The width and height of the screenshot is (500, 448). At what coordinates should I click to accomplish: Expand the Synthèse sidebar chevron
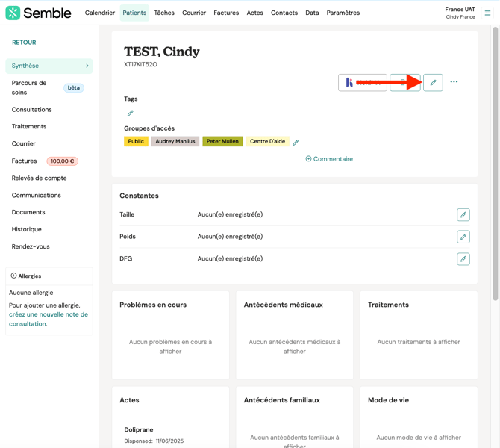click(87, 66)
